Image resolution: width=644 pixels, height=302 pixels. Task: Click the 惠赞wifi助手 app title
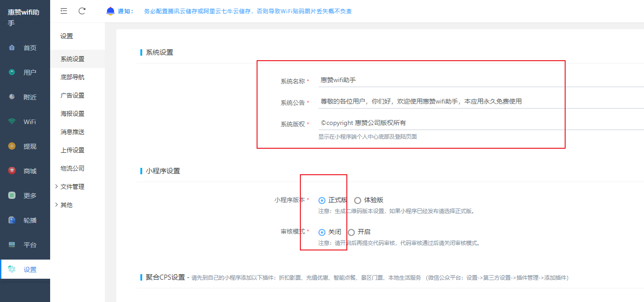pos(24,17)
